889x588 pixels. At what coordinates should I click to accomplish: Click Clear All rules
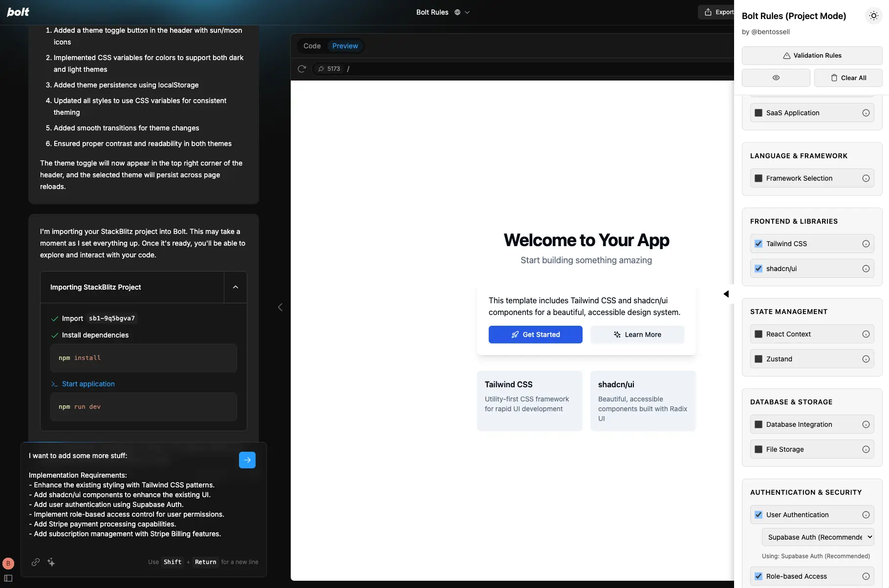[848, 78]
